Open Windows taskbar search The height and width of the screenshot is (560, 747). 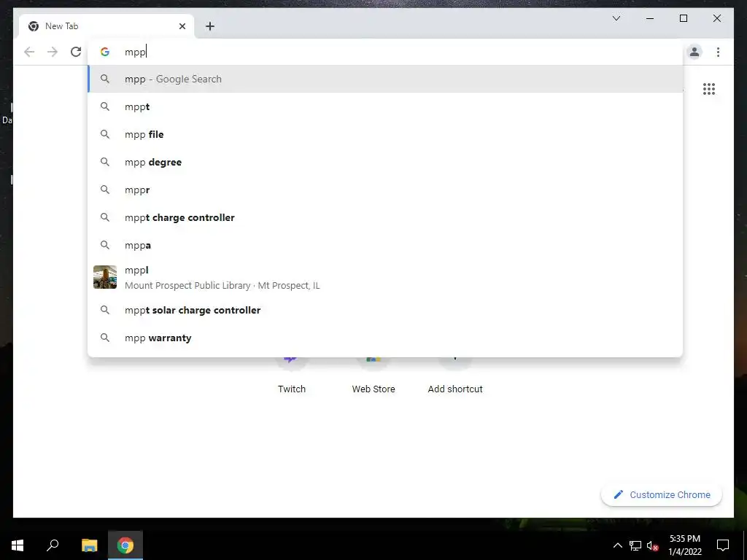coord(53,545)
